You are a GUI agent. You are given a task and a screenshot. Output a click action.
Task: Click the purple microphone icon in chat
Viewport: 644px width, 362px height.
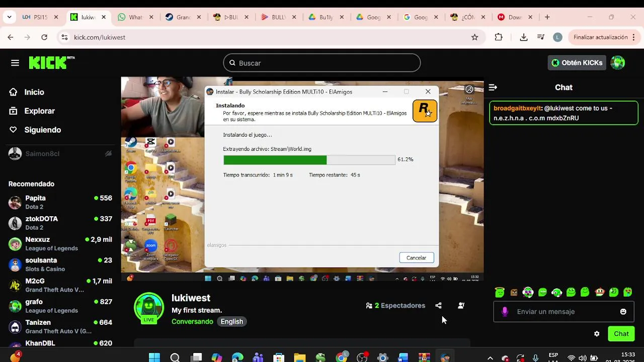(x=505, y=312)
